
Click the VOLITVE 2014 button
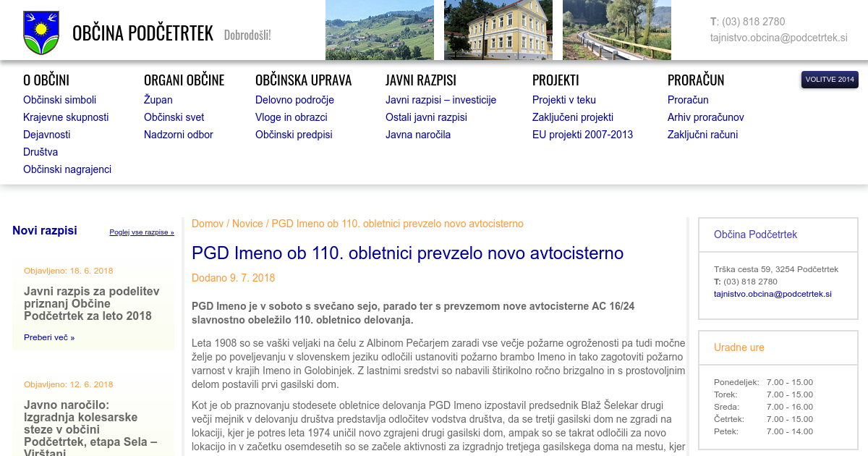[829, 80]
